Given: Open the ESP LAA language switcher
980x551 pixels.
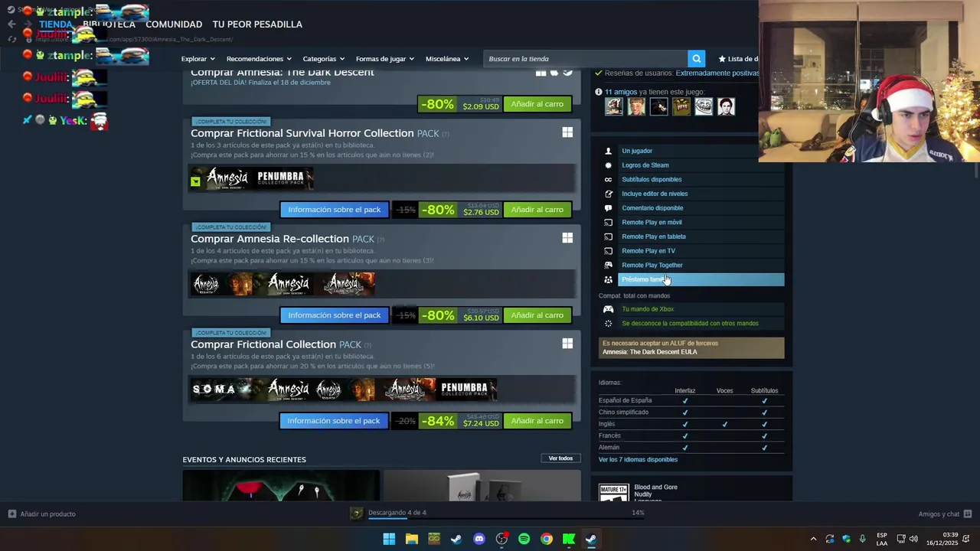Looking at the screenshot, I should pos(882,539).
